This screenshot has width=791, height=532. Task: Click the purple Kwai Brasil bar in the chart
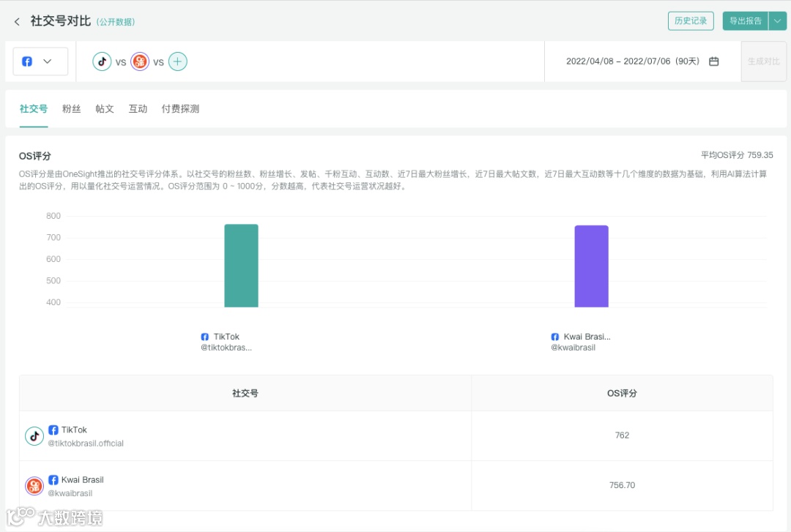[x=591, y=266]
